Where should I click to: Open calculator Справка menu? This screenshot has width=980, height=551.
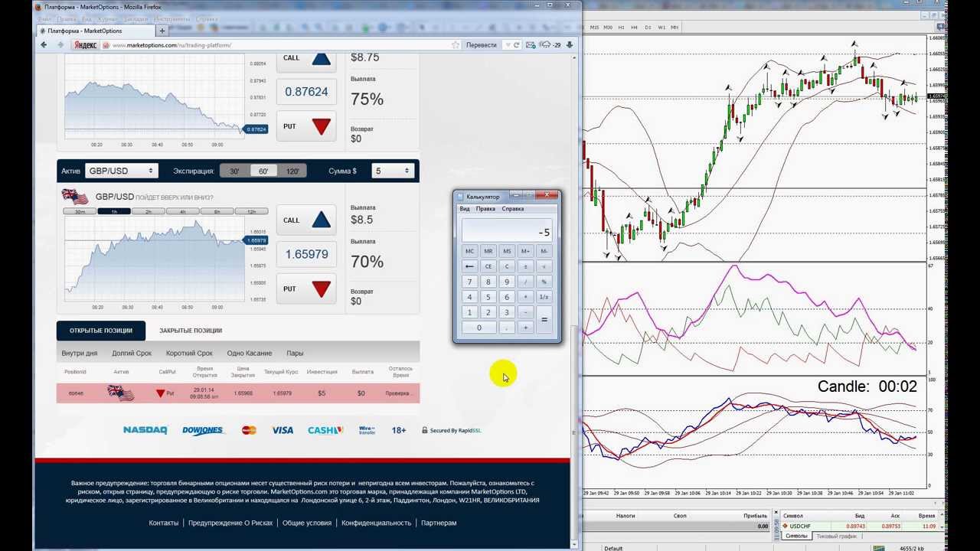(x=512, y=209)
